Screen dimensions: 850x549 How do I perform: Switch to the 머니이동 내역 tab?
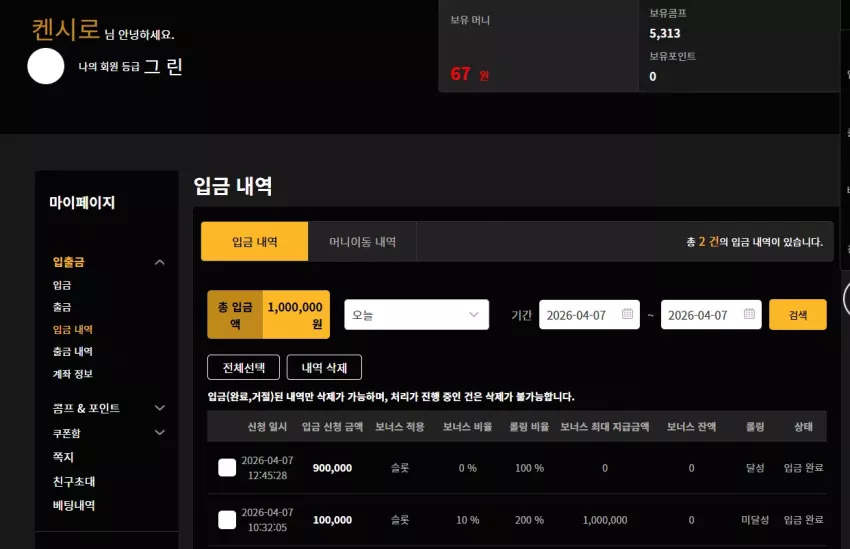(362, 242)
